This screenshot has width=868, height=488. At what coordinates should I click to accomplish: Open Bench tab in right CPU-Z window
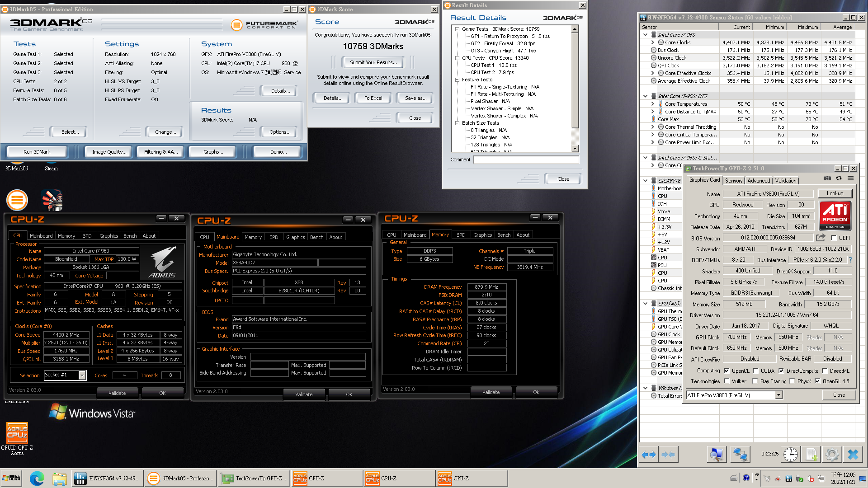(x=504, y=235)
